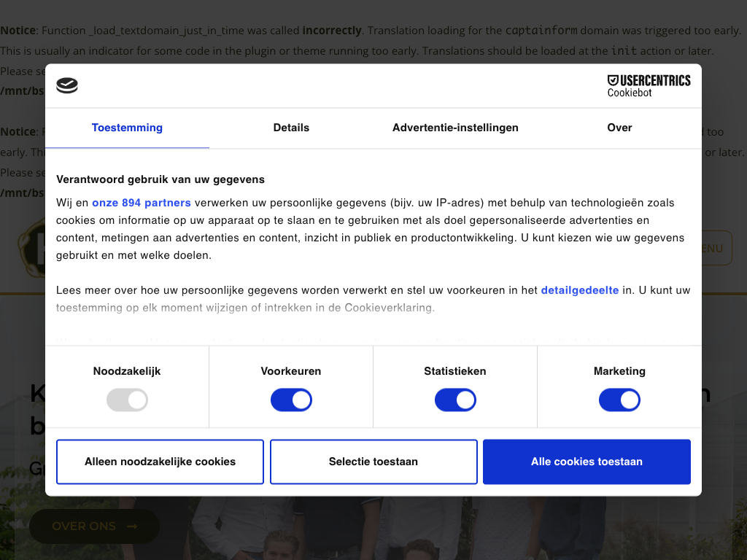The image size is (747, 560).
Task: Go to the Over tab
Action: click(x=619, y=128)
